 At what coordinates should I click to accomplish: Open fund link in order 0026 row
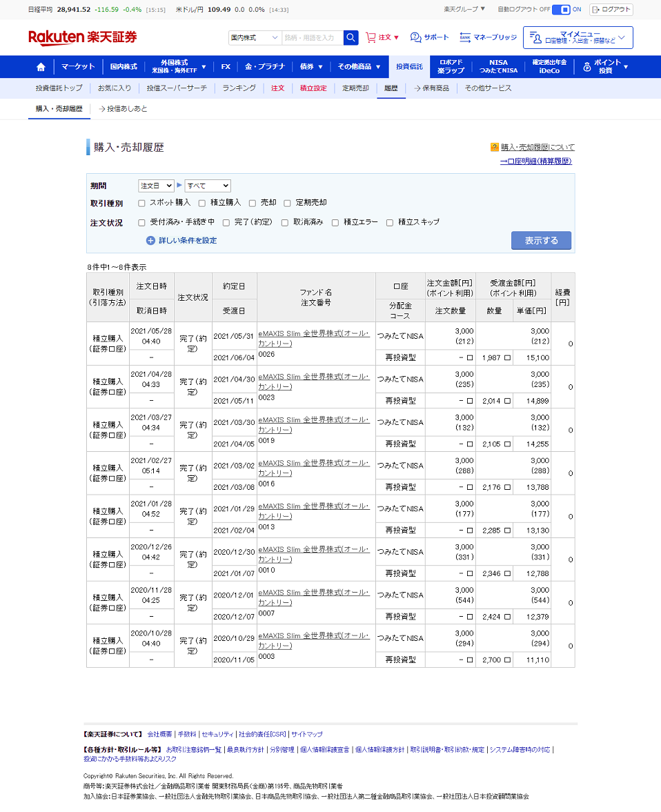[x=314, y=339]
